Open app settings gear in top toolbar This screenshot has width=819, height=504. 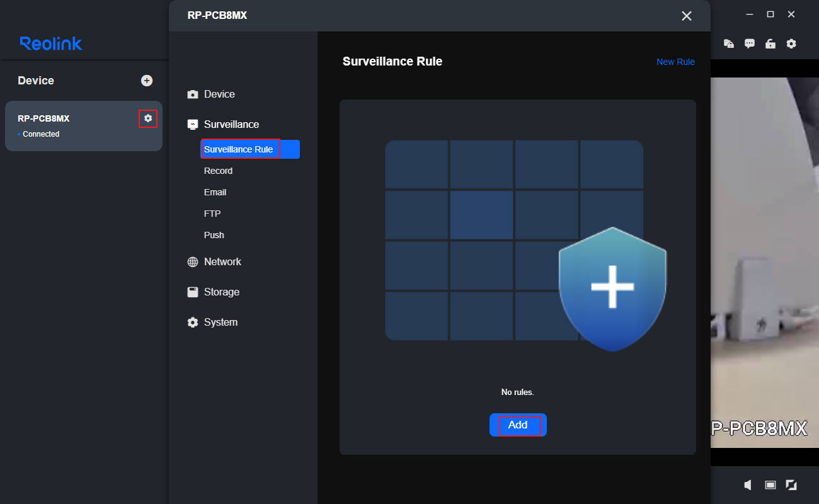coord(791,43)
